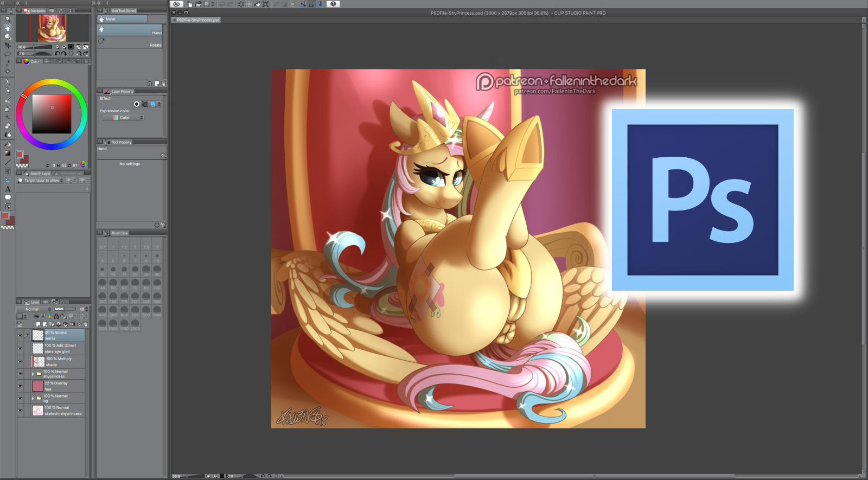This screenshot has height=480, width=868.
Task: Select the Blend tool droplet icon
Action: (x=8, y=135)
